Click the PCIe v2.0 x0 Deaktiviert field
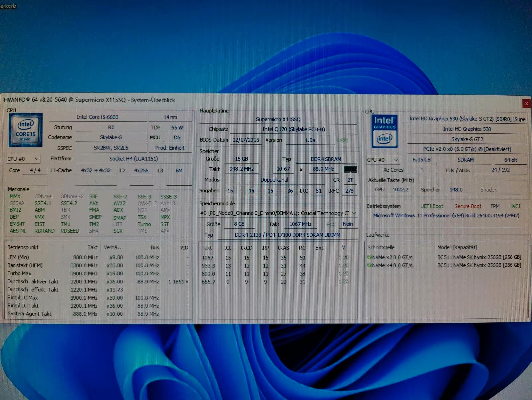Viewport: 532px width, 400px height. pos(467,149)
